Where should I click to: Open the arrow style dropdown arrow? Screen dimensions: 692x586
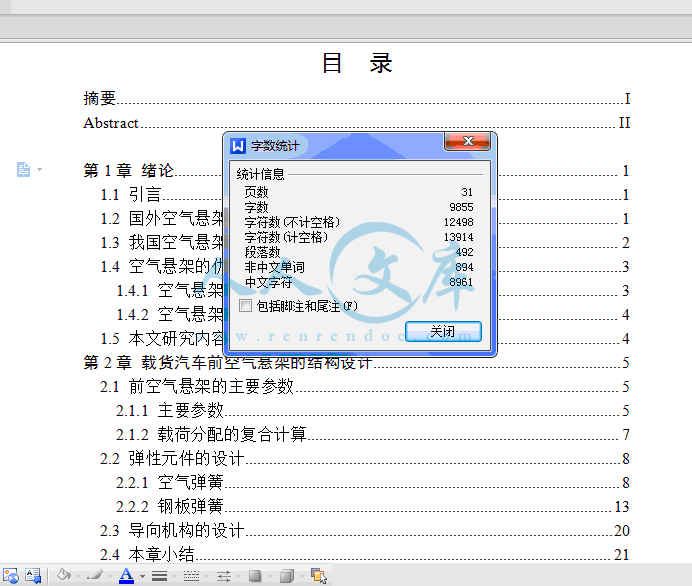[x=238, y=576]
